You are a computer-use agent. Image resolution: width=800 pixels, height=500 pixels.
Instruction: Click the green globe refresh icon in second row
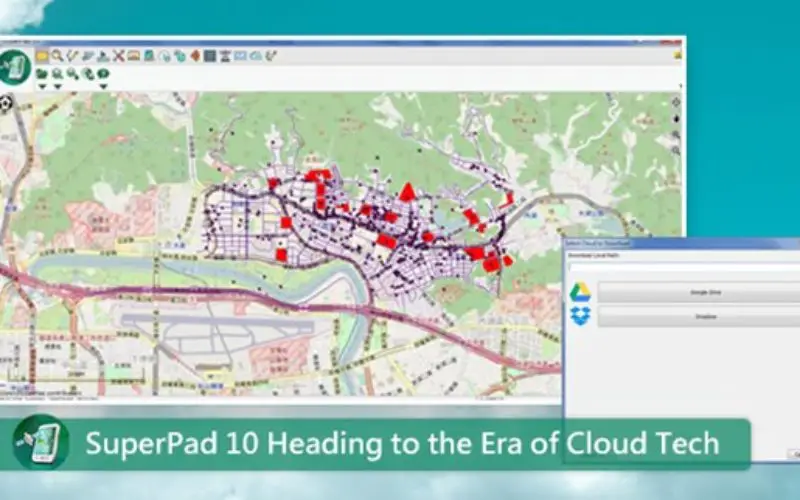[88, 74]
